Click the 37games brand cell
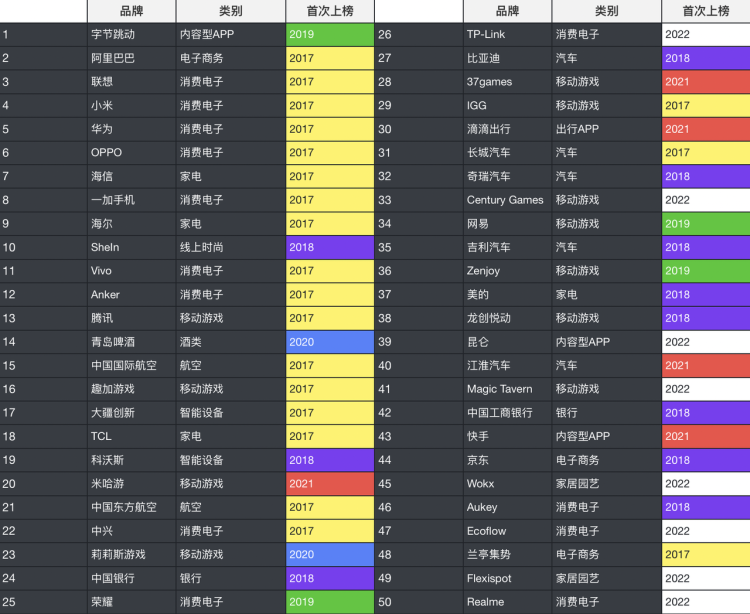 tap(507, 82)
